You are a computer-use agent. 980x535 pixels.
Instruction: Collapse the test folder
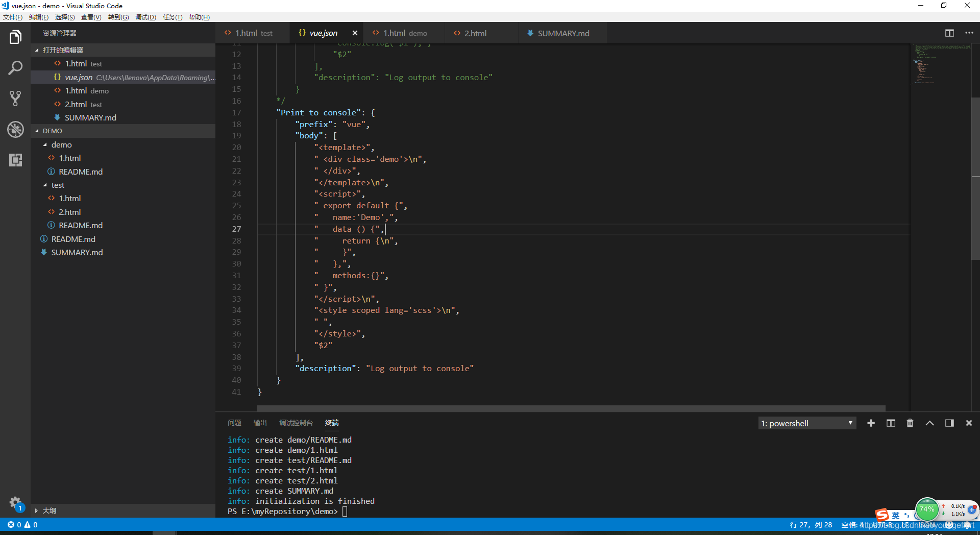pyautogui.click(x=123, y=185)
